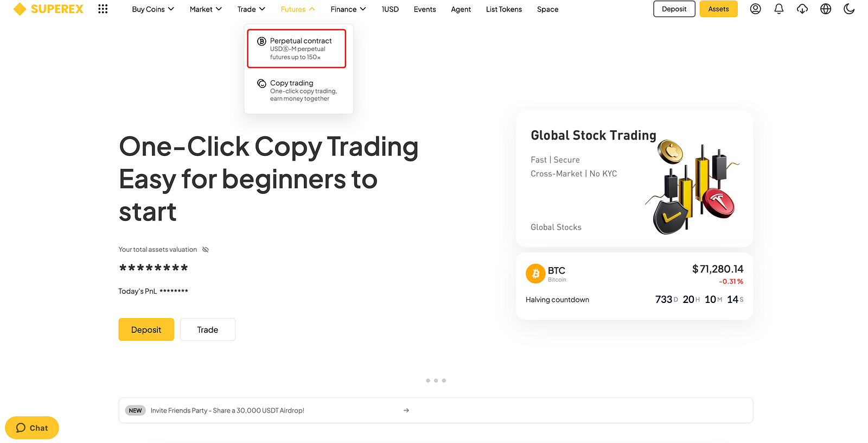
Task: Click the BTC price $71,280.14
Action: click(x=718, y=269)
